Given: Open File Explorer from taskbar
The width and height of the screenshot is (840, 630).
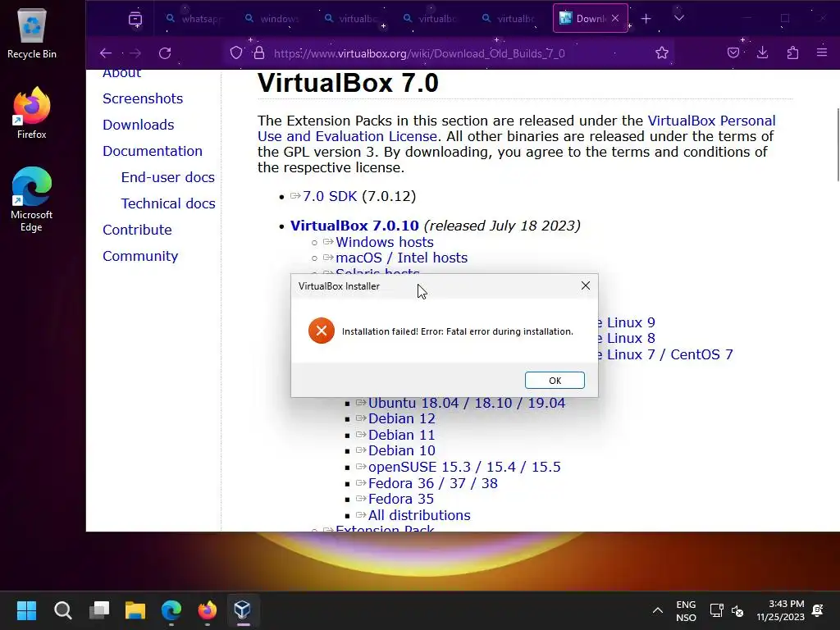Looking at the screenshot, I should [x=135, y=610].
